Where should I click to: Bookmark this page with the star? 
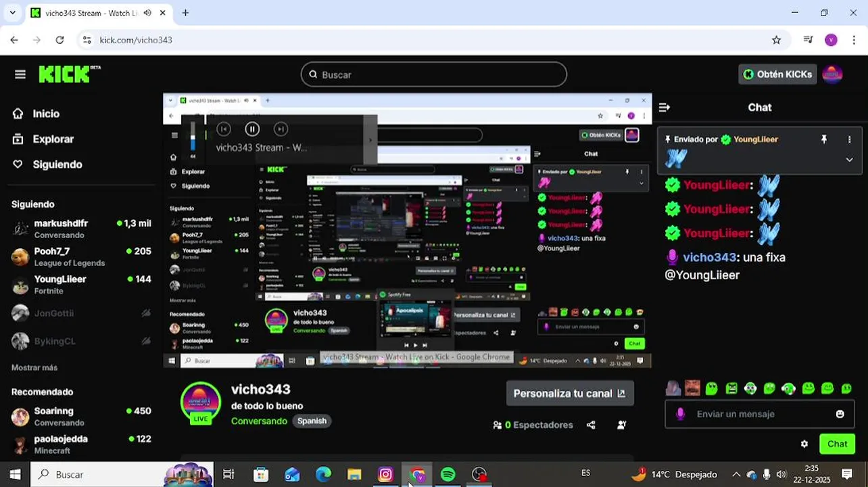776,40
